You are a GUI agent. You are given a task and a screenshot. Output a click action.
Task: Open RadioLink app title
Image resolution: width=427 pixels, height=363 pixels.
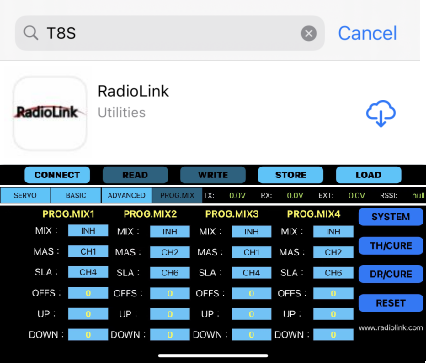click(x=133, y=91)
